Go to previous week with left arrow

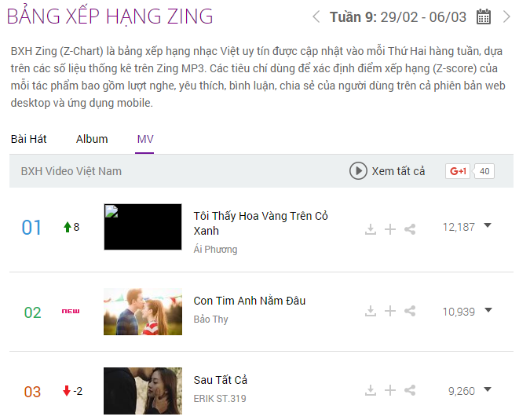[316, 16]
